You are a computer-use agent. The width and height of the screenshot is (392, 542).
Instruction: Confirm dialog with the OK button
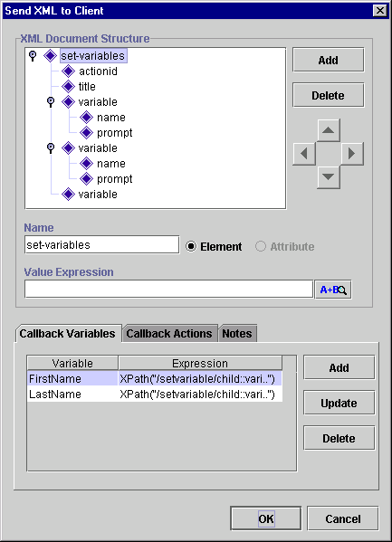(266, 518)
